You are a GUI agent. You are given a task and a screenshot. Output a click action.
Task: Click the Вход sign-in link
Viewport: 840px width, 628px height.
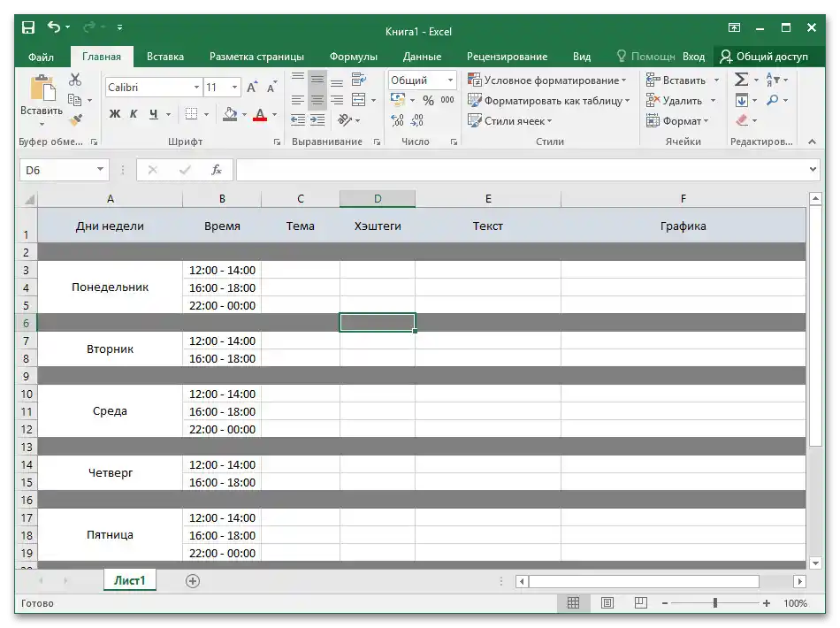(x=693, y=57)
